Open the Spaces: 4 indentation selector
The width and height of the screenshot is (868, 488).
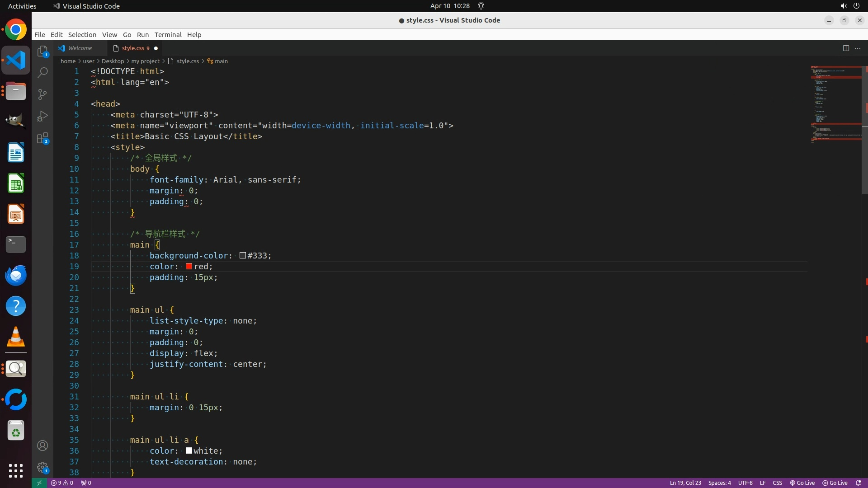(719, 483)
